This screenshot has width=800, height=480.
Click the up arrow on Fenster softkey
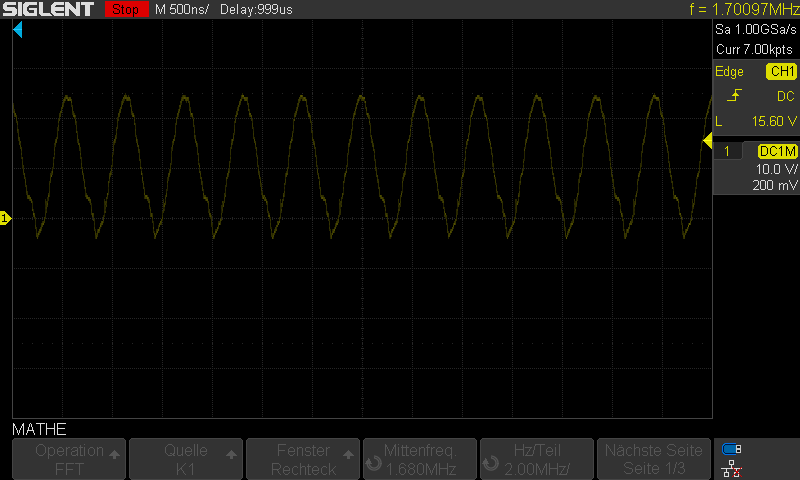348,454
